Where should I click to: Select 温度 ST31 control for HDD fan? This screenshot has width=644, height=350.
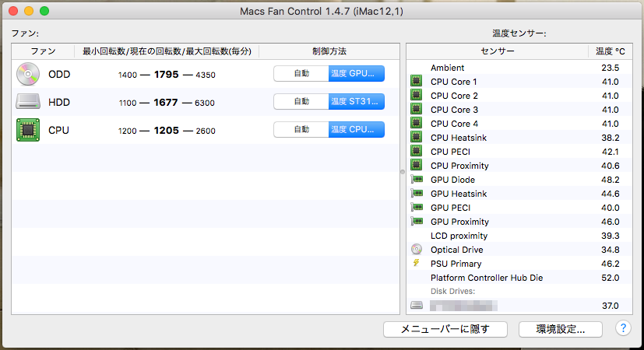(x=357, y=101)
